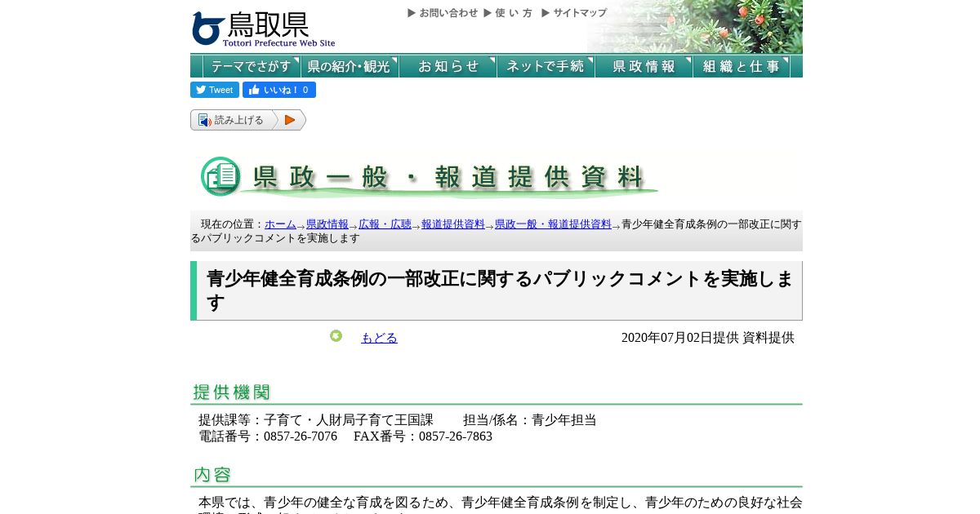
Task: Click the 内容 section heading
Action: (x=212, y=475)
